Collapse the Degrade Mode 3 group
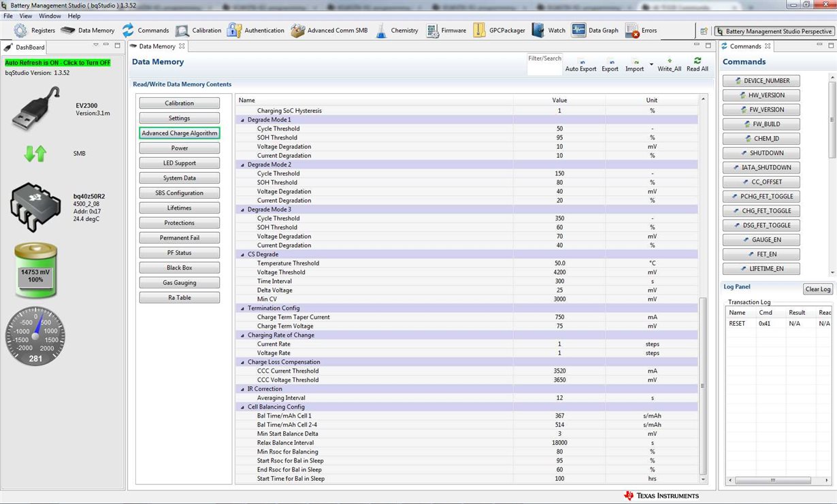Screen dimensions: 837x504 tap(242, 209)
